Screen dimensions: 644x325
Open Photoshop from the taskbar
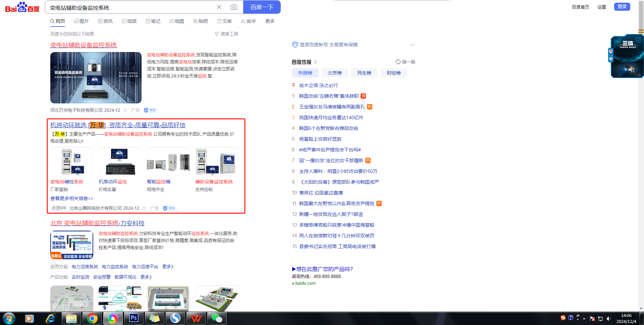[x=133, y=318]
